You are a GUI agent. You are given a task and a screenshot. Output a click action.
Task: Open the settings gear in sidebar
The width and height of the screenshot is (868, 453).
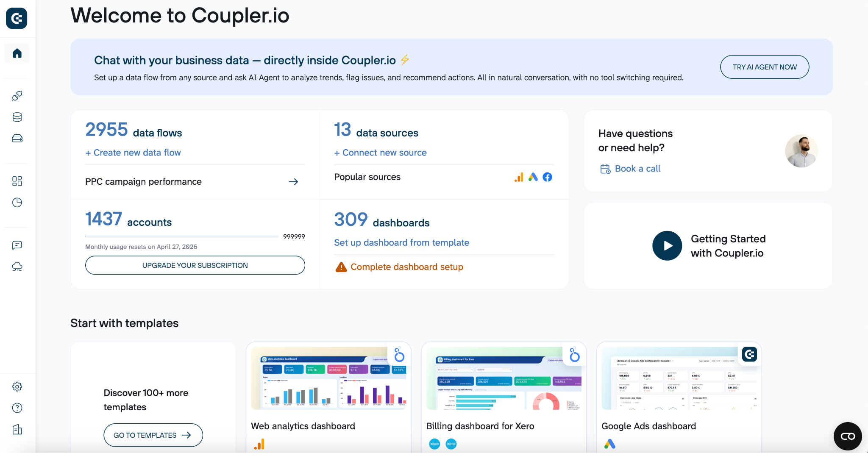click(x=17, y=386)
